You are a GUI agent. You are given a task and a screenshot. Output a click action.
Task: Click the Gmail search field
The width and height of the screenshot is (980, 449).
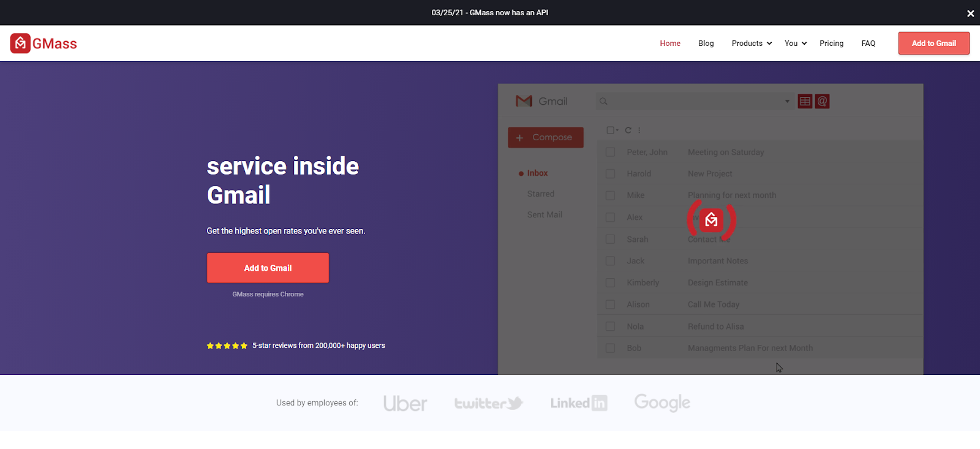click(695, 101)
